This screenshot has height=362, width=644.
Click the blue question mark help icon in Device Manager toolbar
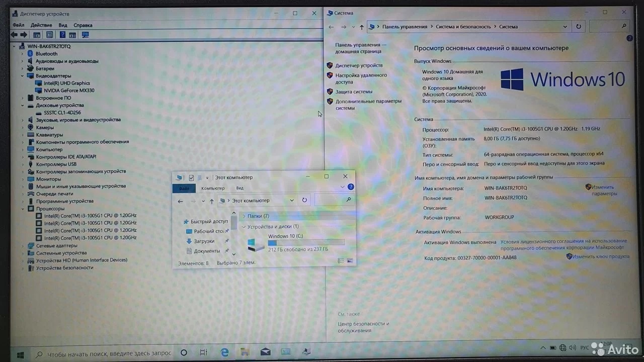(x=62, y=35)
